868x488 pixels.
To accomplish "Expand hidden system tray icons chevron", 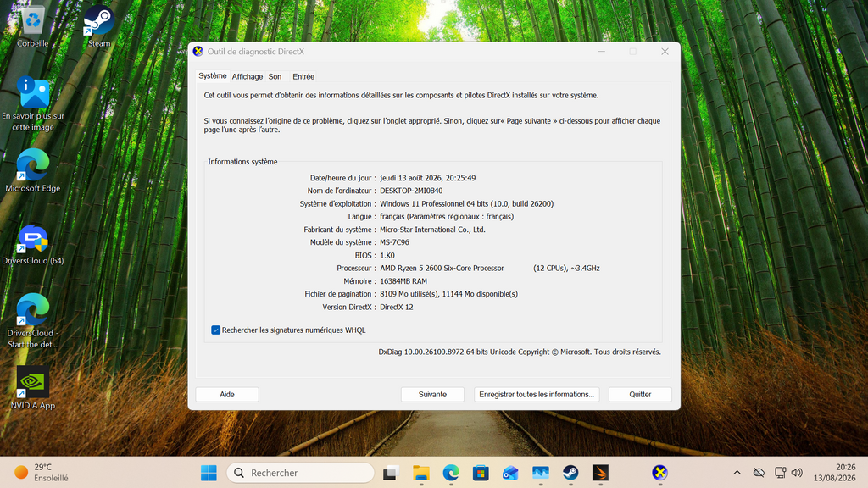I will tap(737, 473).
